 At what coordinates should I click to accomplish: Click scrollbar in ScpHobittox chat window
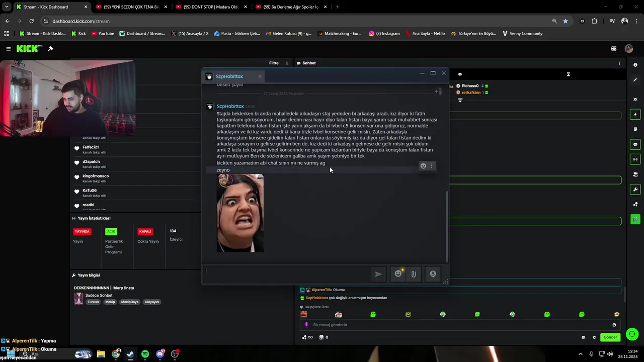pos(447,226)
